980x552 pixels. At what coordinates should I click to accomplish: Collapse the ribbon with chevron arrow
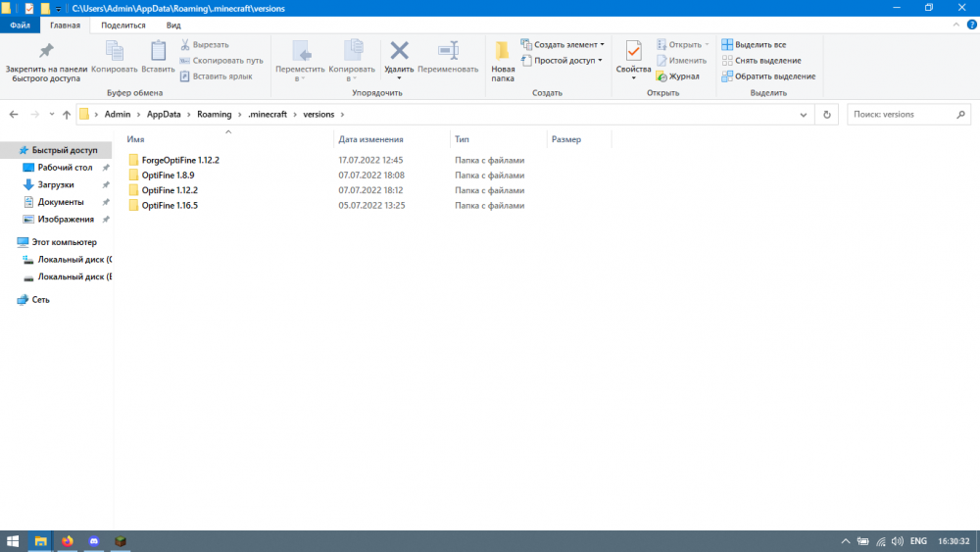tap(956, 25)
